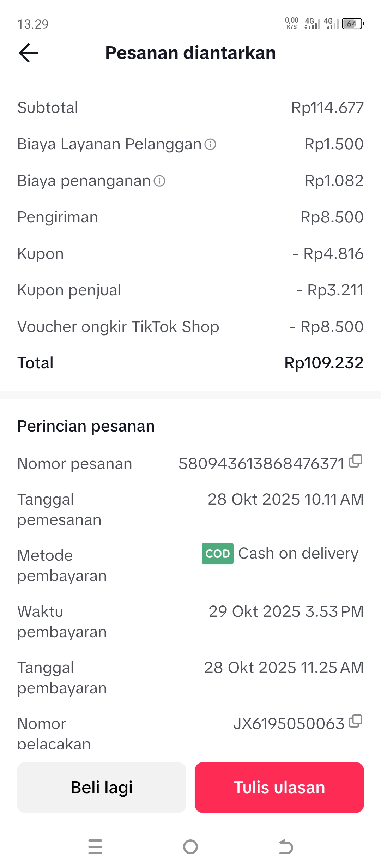The height and width of the screenshot is (868, 381).
Task: Tap the Cash on delivery payment text
Action: point(298,553)
